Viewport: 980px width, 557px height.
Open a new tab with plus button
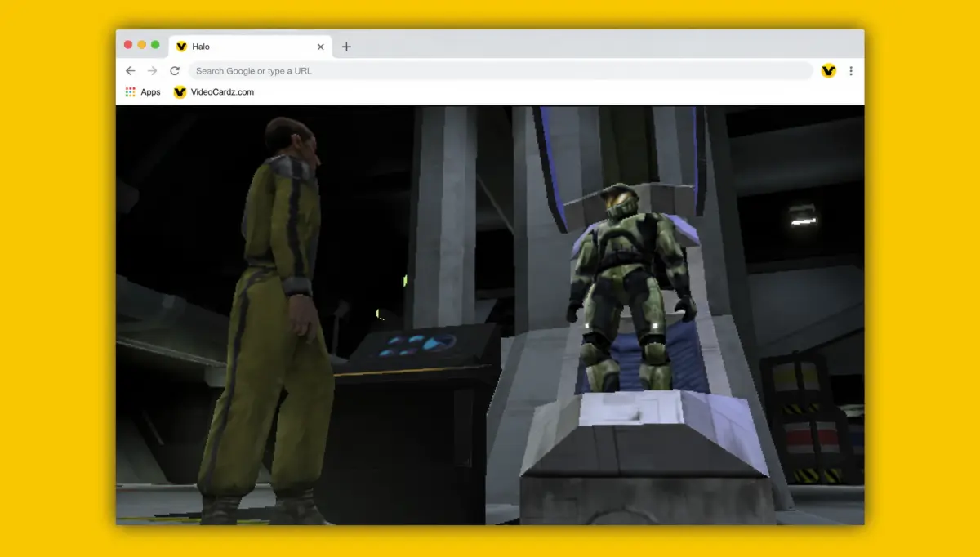point(346,47)
